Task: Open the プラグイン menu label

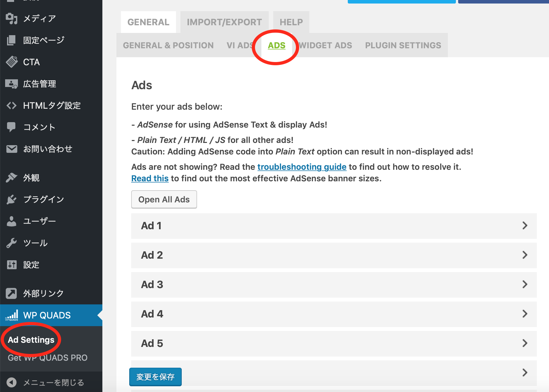Action: [44, 199]
